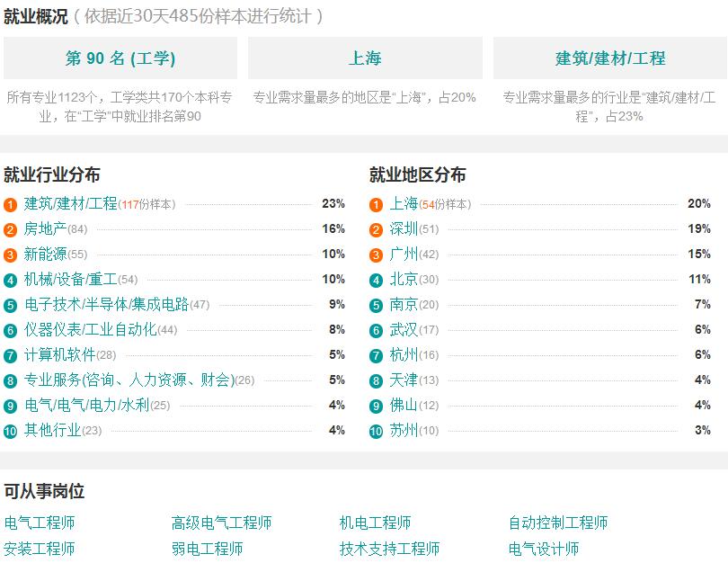This screenshot has height=563, width=728.
Task: Click rank 6 badge beside 武汉
Action: tap(376, 330)
